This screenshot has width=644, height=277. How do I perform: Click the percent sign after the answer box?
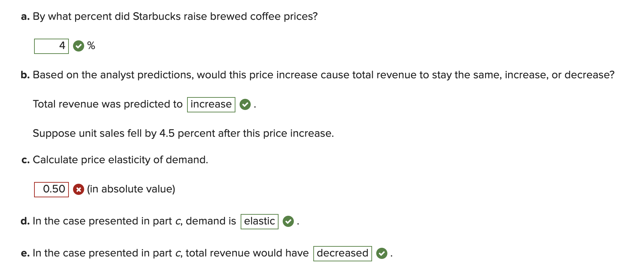click(x=91, y=45)
